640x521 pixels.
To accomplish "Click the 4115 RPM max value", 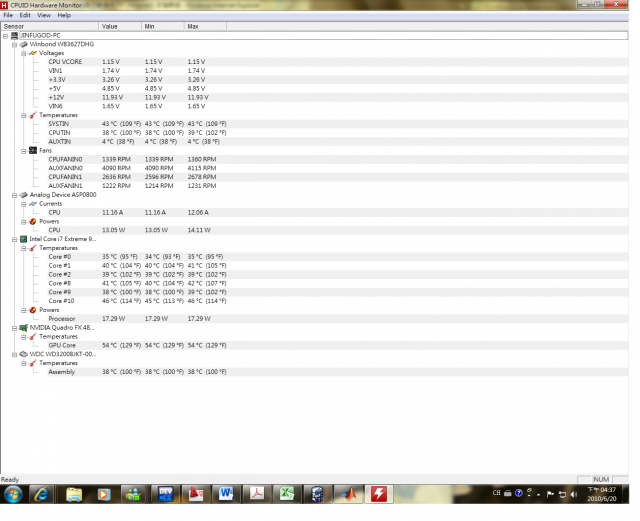I will click(x=202, y=168).
